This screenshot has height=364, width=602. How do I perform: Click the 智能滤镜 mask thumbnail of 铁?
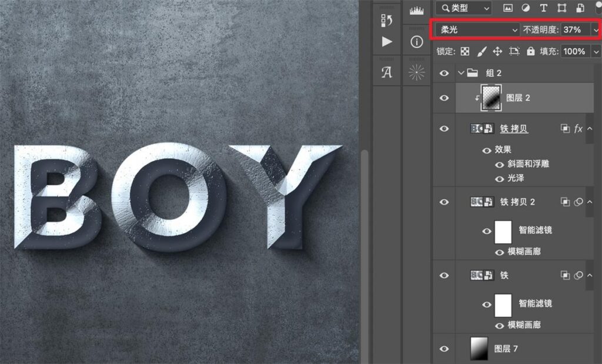pyautogui.click(x=503, y=305)
